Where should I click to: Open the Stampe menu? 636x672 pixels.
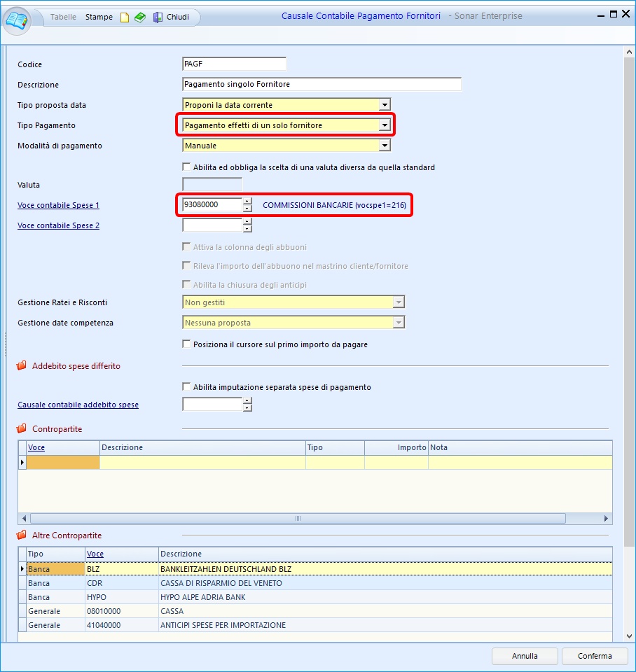99,17
